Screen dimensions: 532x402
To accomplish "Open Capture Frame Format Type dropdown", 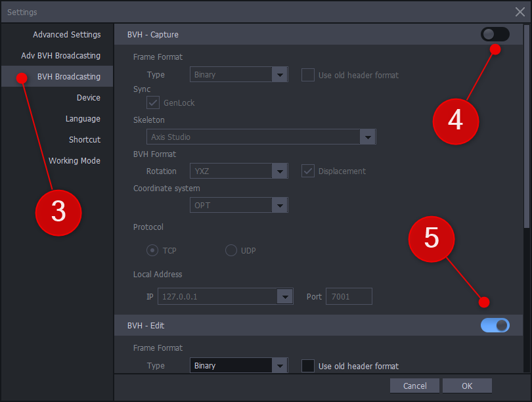I will [239, 74].
